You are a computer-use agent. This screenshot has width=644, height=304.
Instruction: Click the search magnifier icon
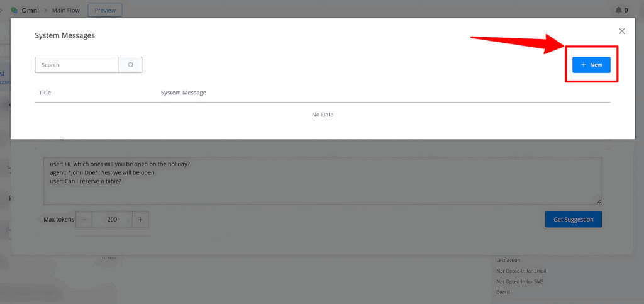[x=131, y=65]
